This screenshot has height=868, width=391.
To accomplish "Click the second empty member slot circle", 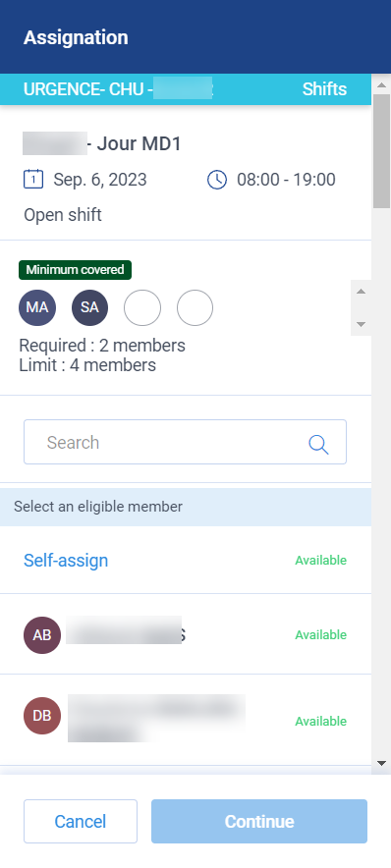I will 195,307.
